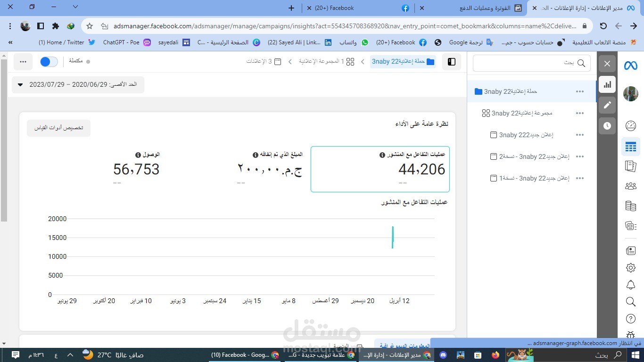Open the account overview gauge icon
This screenshot has width=644, height=362.
[631, 126]
